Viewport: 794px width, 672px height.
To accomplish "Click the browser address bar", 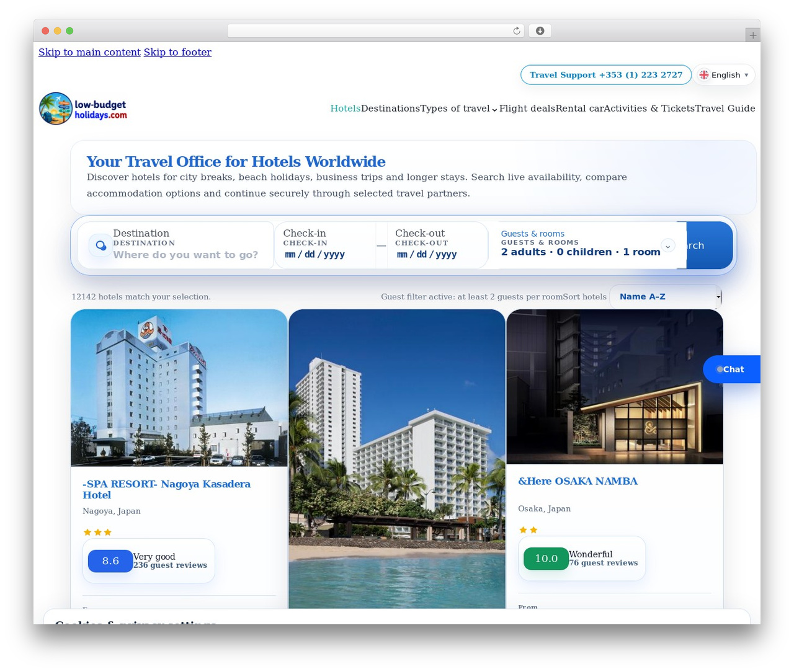I will (376, 31).
